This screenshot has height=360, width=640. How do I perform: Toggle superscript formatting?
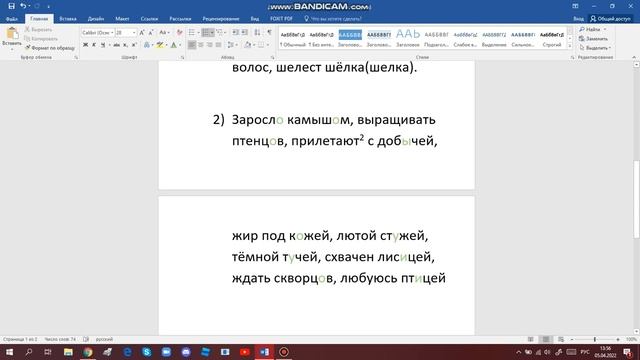134,44
